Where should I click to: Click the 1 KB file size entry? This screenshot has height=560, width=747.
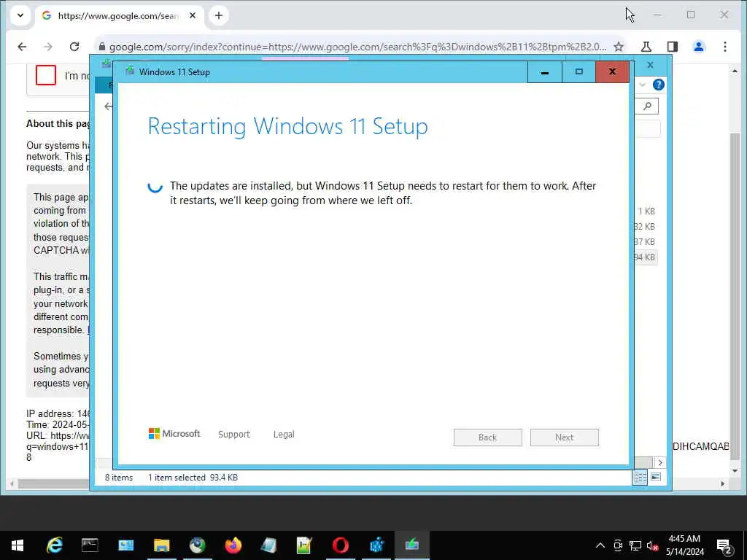pyautogui.click(x=646, y=211)
